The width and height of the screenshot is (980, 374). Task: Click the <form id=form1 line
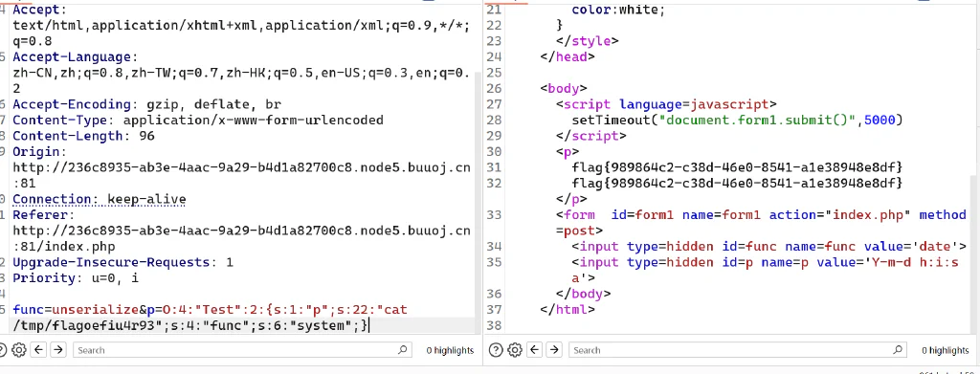click(761, 215)
